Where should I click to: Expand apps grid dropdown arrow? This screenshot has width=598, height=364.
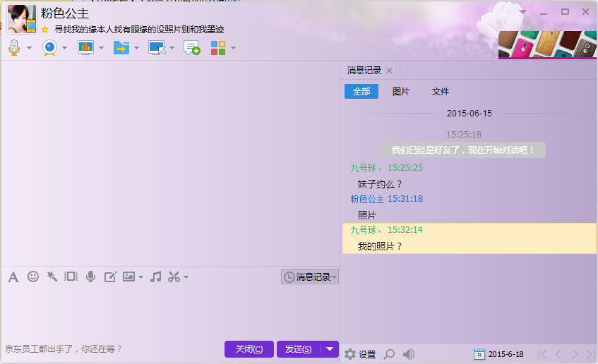point(233,48)
